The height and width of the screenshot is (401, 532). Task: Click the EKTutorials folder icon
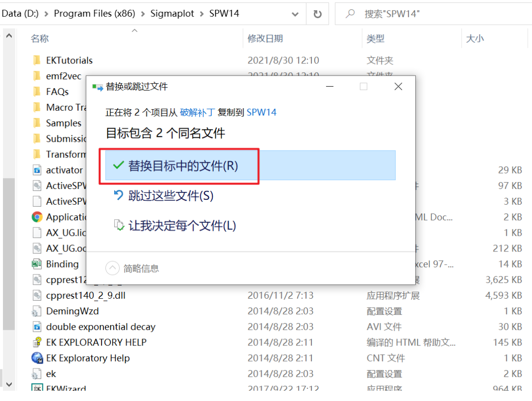coord(36,61)
